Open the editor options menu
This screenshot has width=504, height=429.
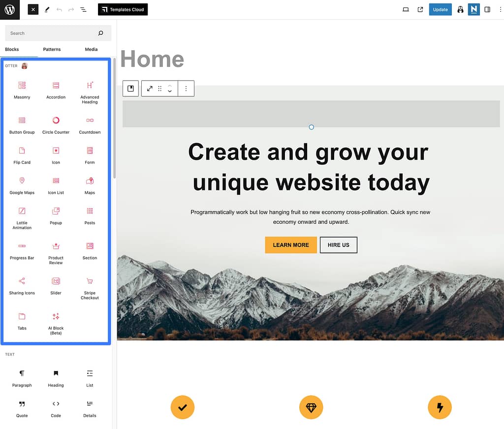[500, 10]
